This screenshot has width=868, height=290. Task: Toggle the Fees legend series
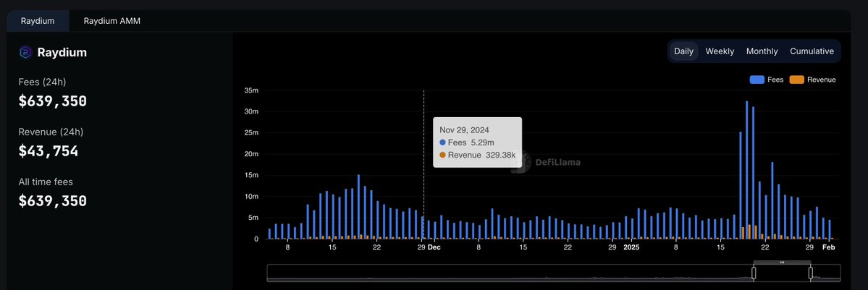[x=766, y=80]
